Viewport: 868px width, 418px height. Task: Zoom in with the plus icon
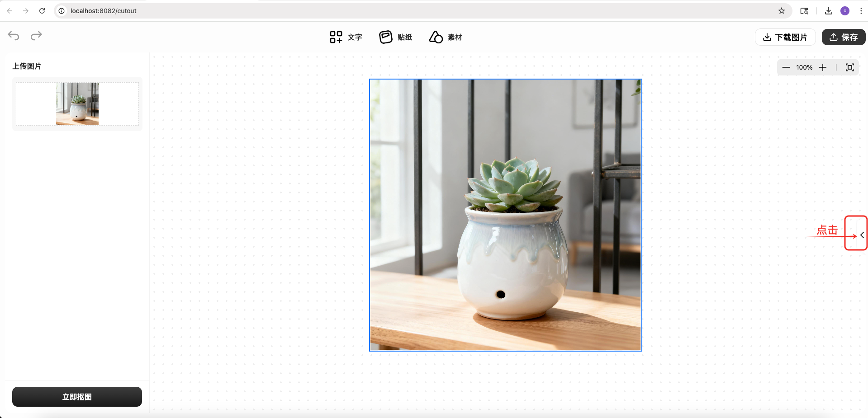point(823,67)
